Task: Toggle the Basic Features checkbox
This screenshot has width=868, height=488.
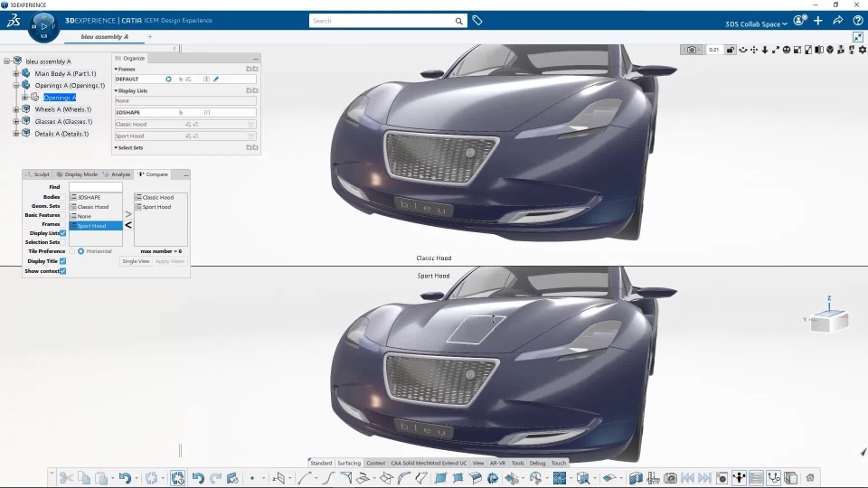Action: [63, 215]
